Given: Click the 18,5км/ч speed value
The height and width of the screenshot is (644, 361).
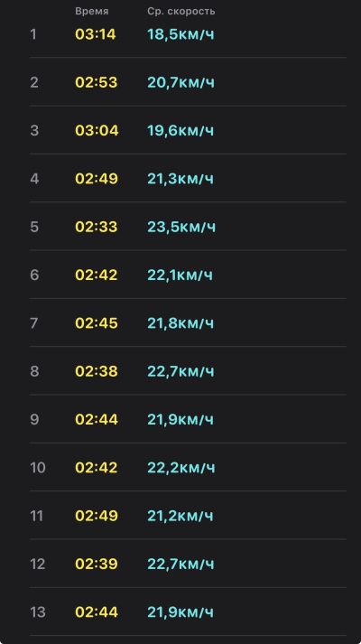Looking at the screenshot, I should (x=180, y=34).
